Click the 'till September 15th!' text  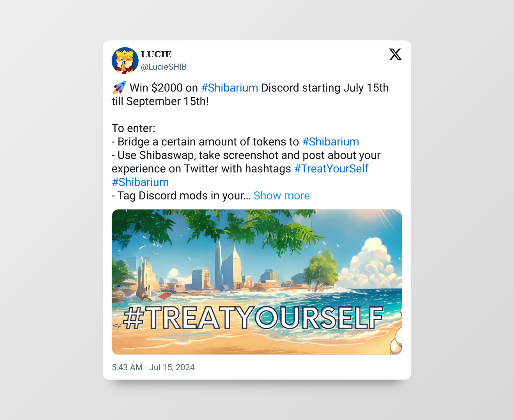pos(160,101)
